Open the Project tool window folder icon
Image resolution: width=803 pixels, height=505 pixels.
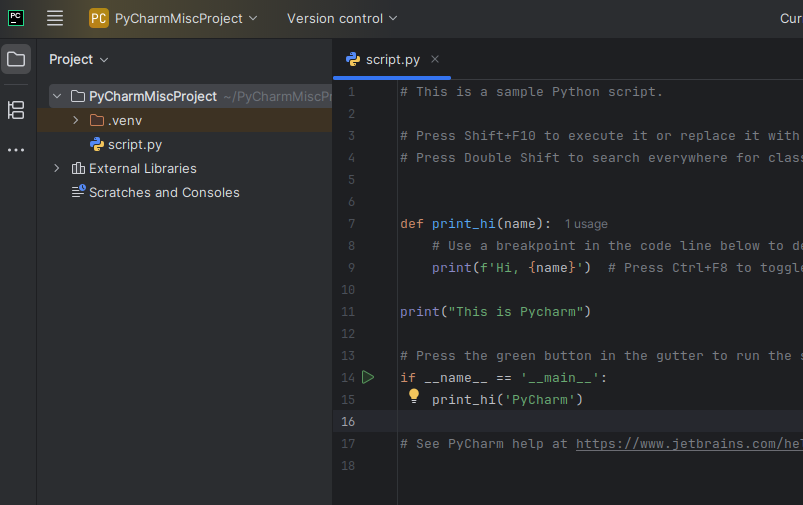(16, 59)
